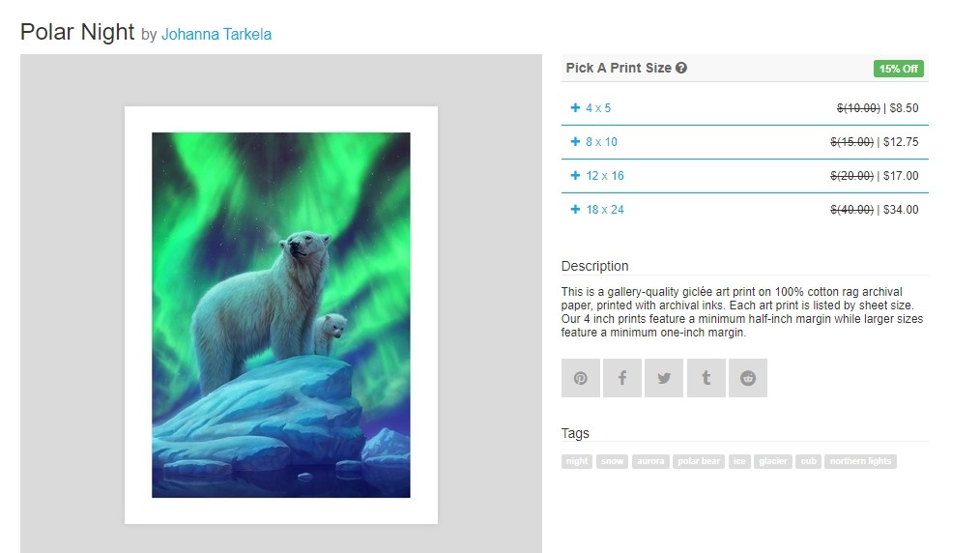
Task: Click the plus icon beside 18 x 24
Action: 576,210
